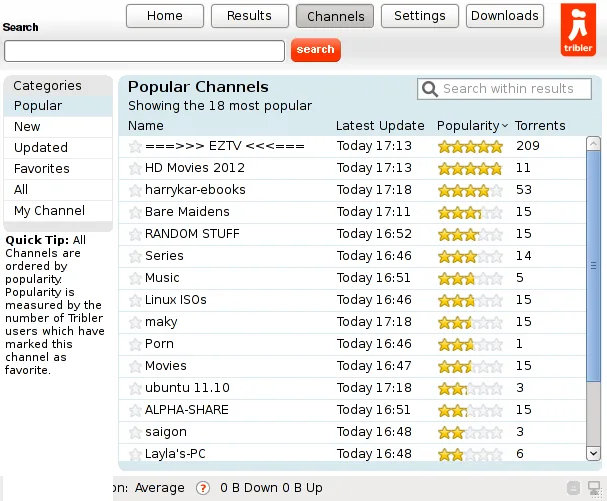Focus the main Search input field

(144, 51)
